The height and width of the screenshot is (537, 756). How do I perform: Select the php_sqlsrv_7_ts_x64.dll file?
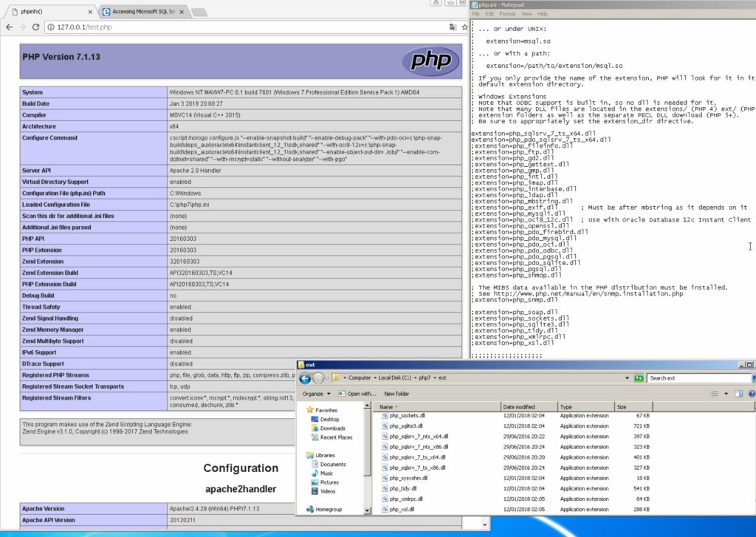(x=418, y=456)
